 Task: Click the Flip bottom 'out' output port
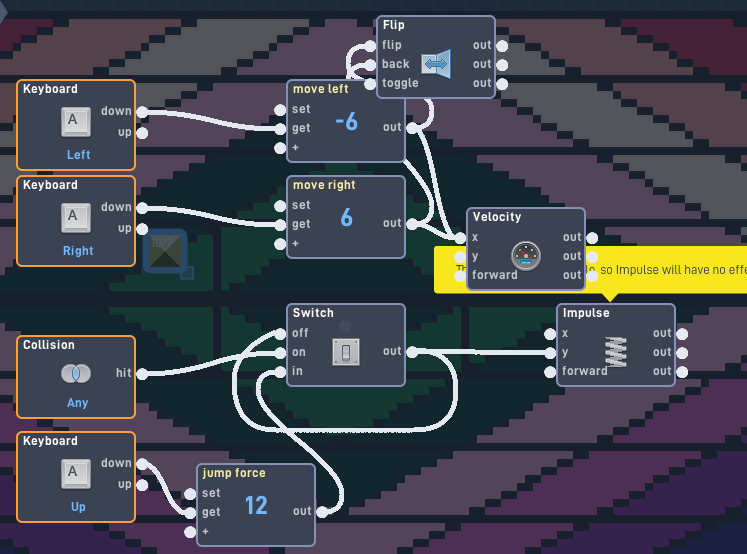pos(502,84)
